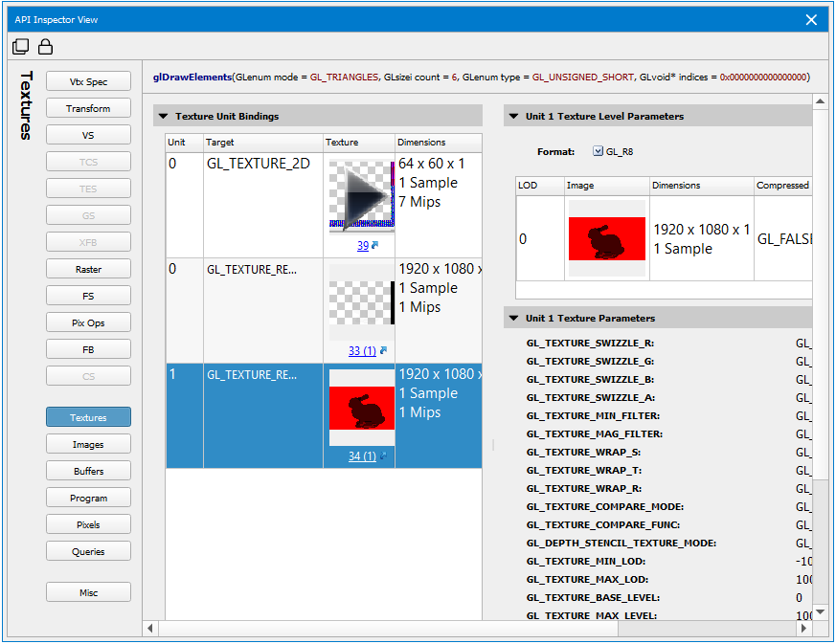Click the clone view icon in toolbar
836x644 pixels.
21,47
